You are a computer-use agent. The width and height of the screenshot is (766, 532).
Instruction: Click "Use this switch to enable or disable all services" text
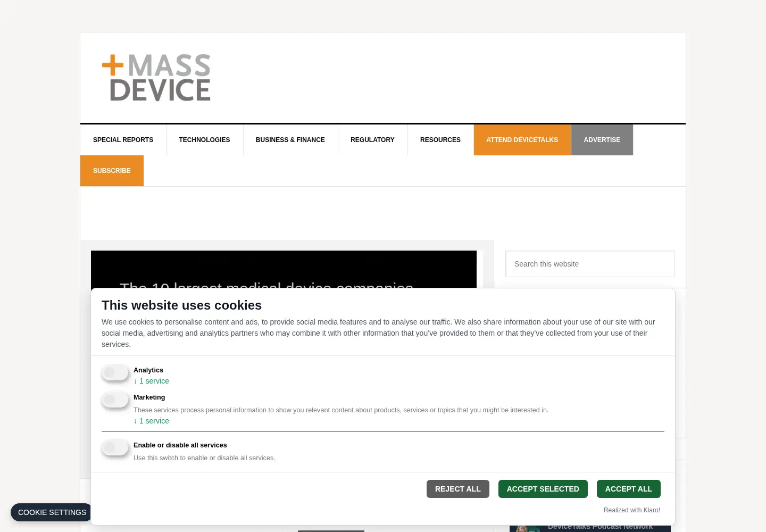coord(204,458)
